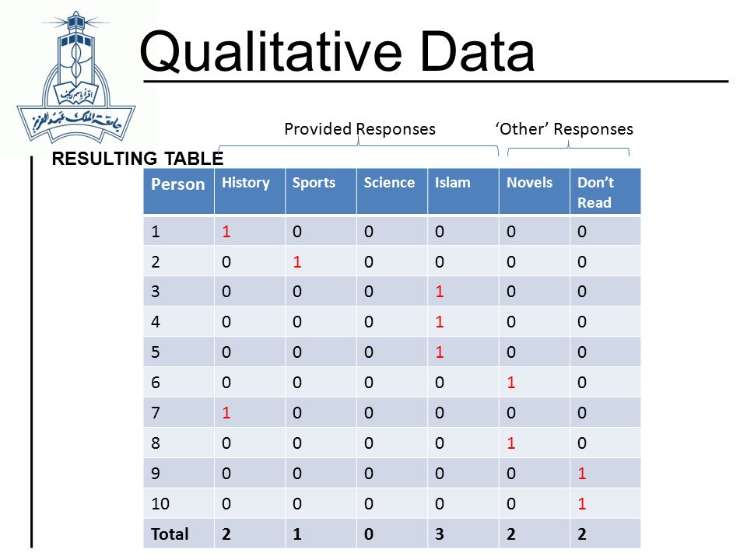Screen dimensions: 747x560
Task: Click the red 1 in Person 2 Sports cell
Action: 297,262
